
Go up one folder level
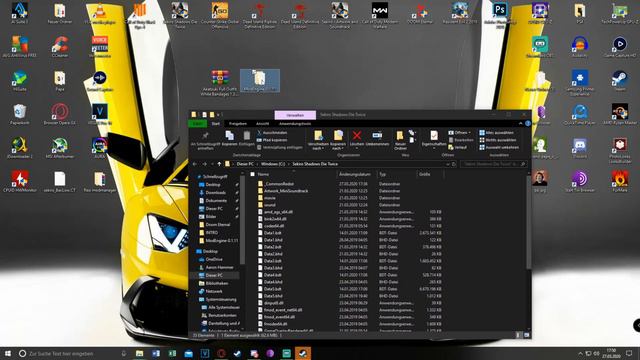tap(219, 164)
